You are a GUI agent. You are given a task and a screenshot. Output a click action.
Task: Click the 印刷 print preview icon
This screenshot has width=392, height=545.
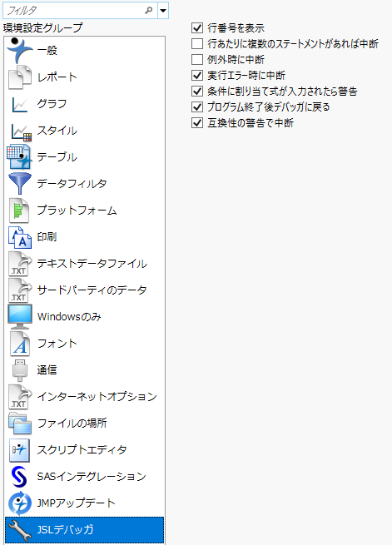(20, 237)
